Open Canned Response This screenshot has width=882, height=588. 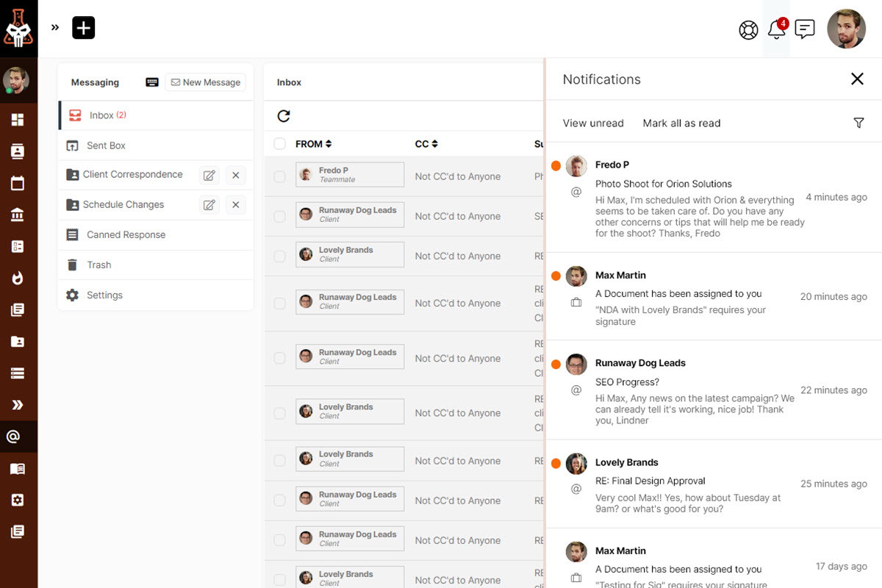(x=156, y=235)
